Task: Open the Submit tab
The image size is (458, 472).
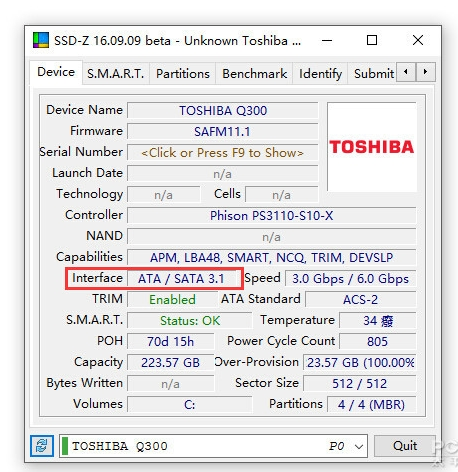Action: 373,73
